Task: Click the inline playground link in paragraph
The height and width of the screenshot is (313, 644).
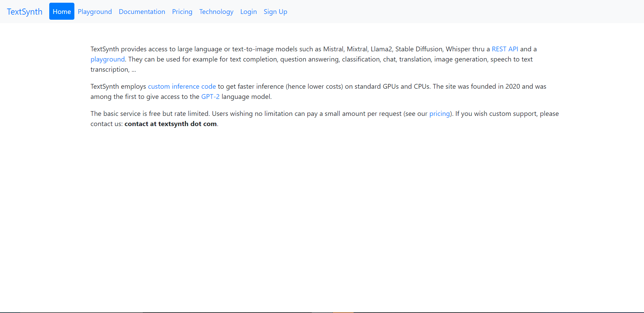Action: pos(107,59)
